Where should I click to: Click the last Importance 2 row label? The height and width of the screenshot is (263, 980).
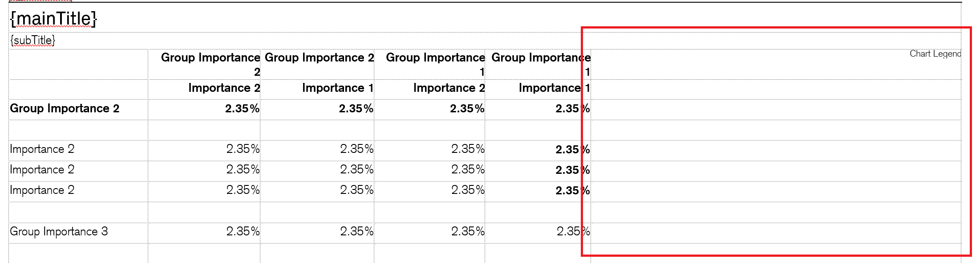pyautogui.click(x=42, y=190)
